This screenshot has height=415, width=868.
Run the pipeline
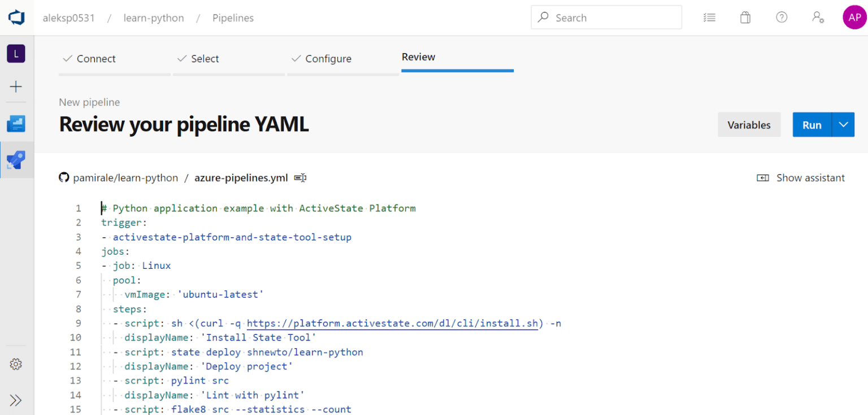coord(811,124)
